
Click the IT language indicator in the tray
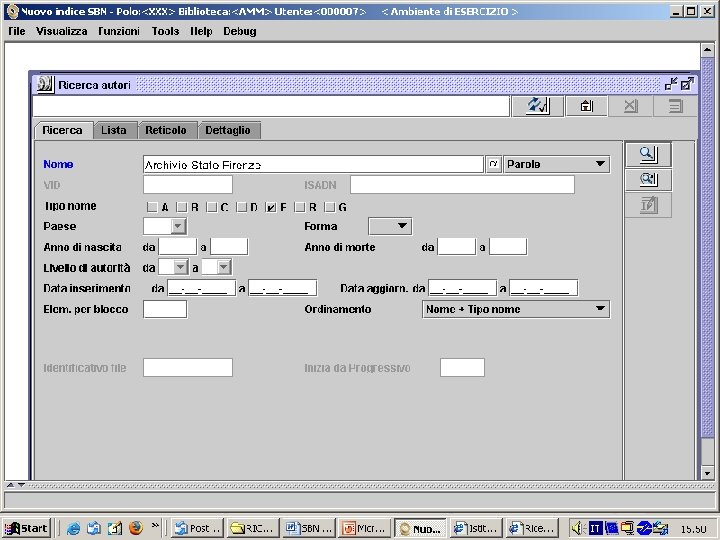[x=595, y=529]
